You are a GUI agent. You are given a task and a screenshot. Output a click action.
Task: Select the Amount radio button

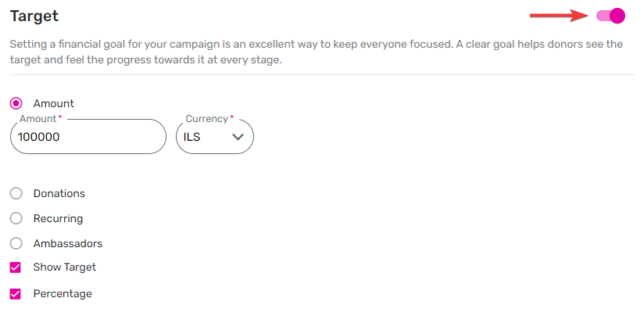point(16,103)
